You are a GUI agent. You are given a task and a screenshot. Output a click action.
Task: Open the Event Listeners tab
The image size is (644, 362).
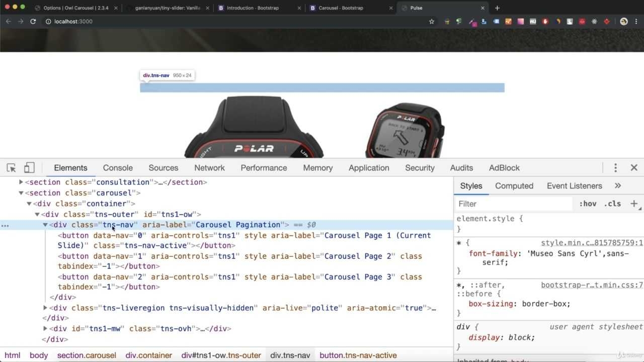pyautogui.click(x=575, y=186)
